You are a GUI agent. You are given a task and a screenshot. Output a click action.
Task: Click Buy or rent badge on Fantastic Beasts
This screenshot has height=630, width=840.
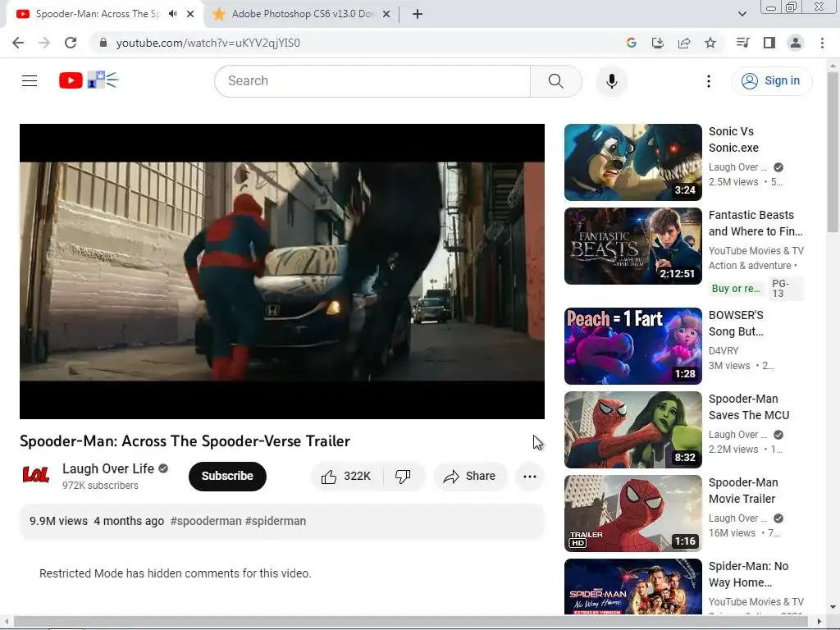click(x=736, y=288)
